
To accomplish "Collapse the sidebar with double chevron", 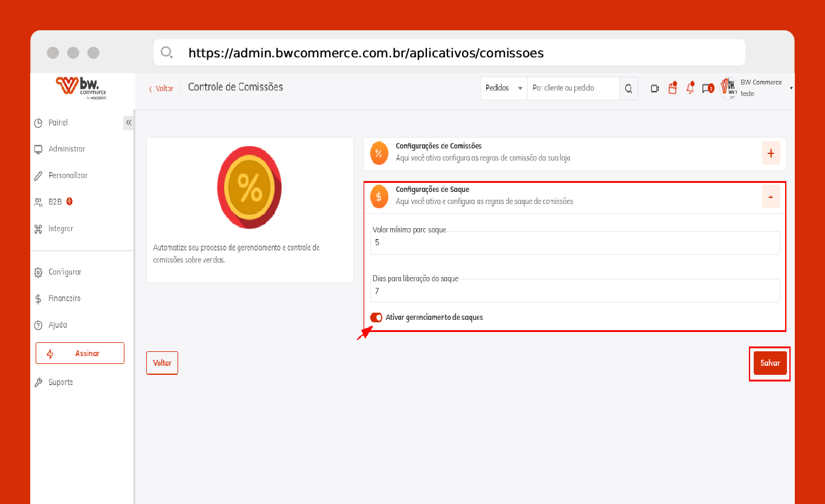I will point(129,123).
